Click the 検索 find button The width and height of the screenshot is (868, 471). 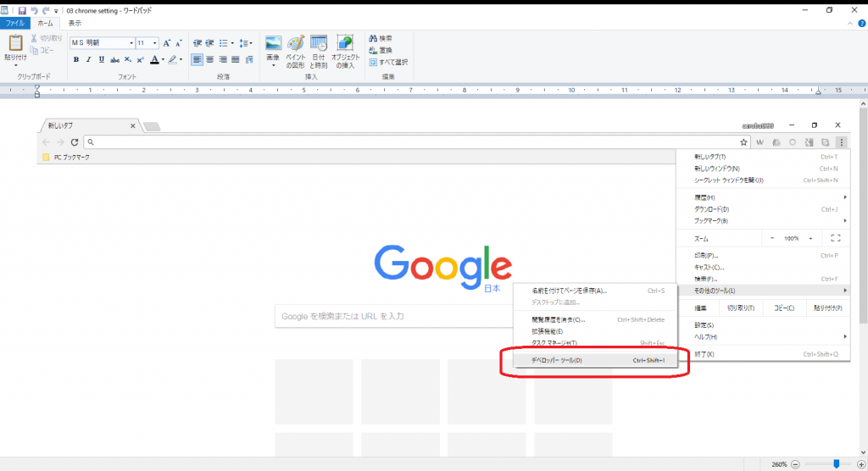[381, 38]
